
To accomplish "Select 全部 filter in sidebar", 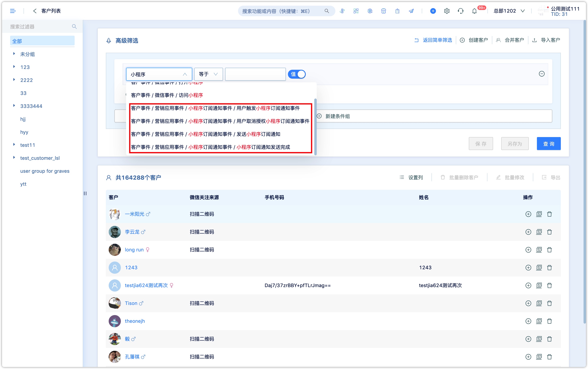I will point(42,41).
